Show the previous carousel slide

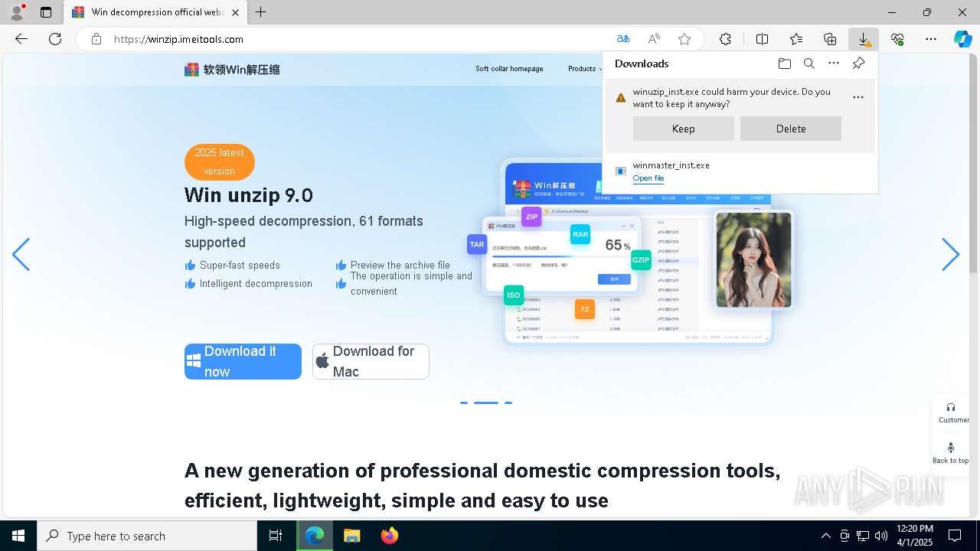coord(21,255)
